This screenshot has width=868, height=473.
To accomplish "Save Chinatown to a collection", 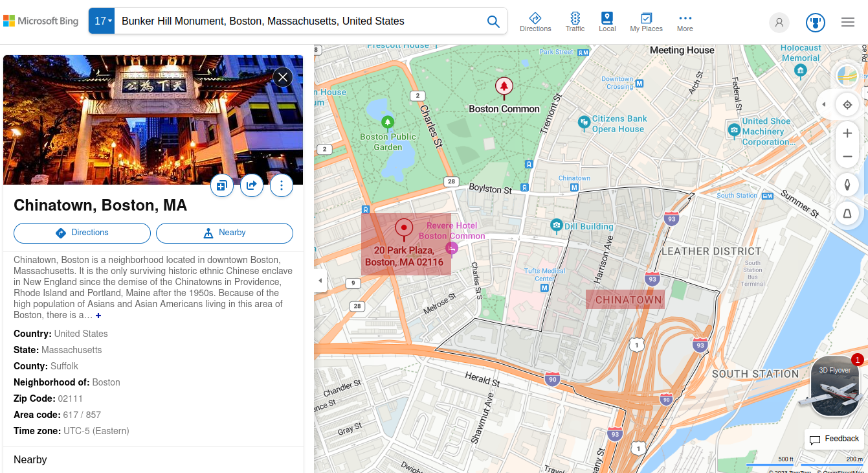I will tap(222, 185).
